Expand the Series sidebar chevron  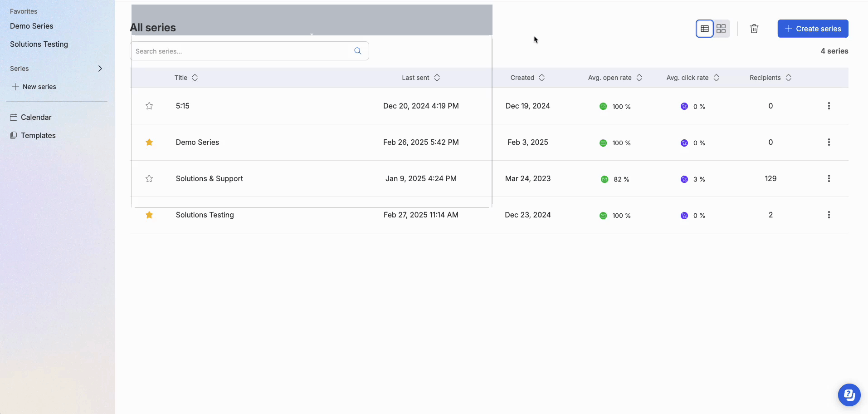100,69
